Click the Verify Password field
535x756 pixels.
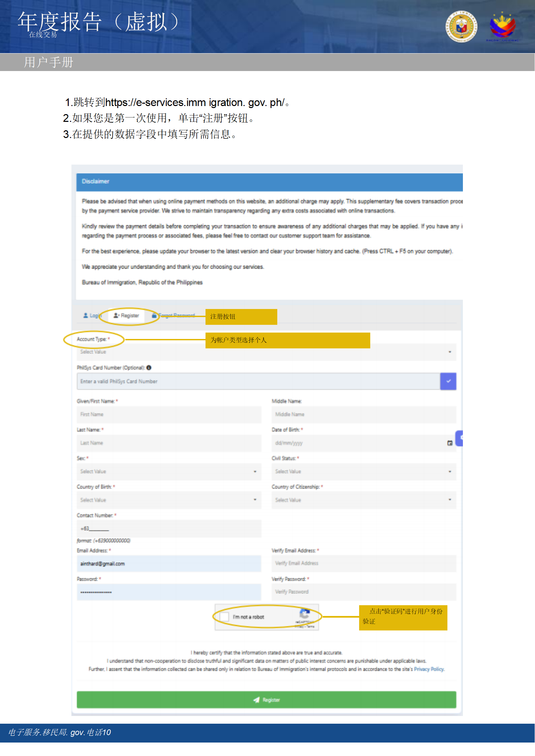pyautogui.click(x=364, y=592)
